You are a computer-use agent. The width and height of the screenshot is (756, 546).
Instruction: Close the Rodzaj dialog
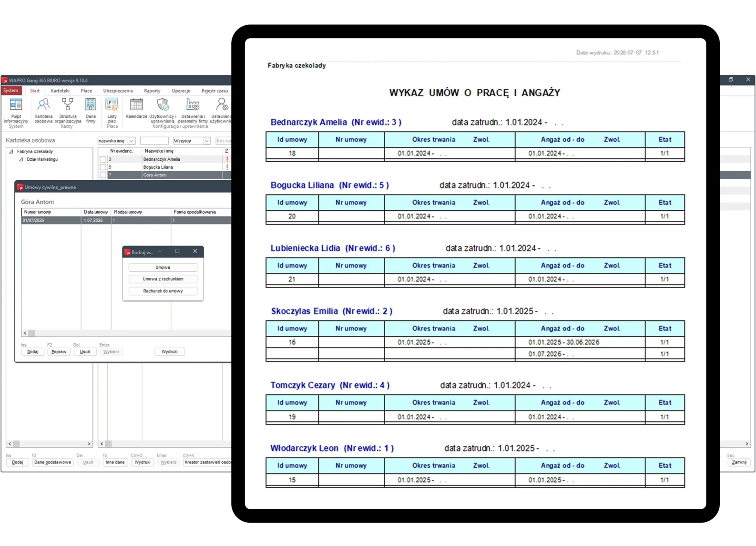pos(195,251)
